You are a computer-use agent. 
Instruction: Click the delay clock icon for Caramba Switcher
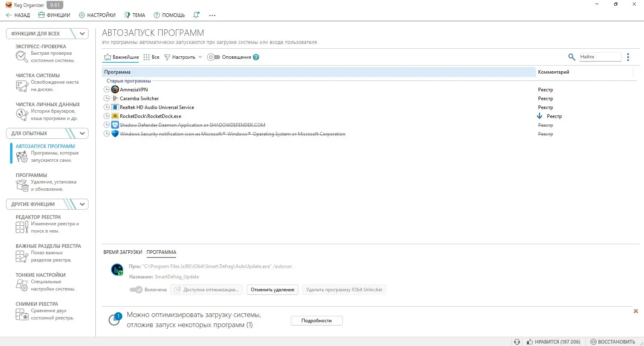pyautogui.click(x=107, y=98)
